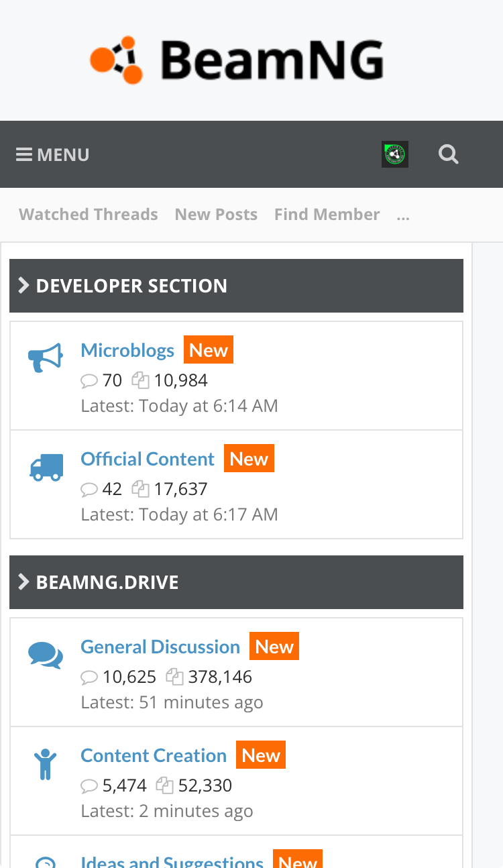Click General Discussion discussions icon next to 10,625
Screen dimensions: 503x868
click(89, 677)
